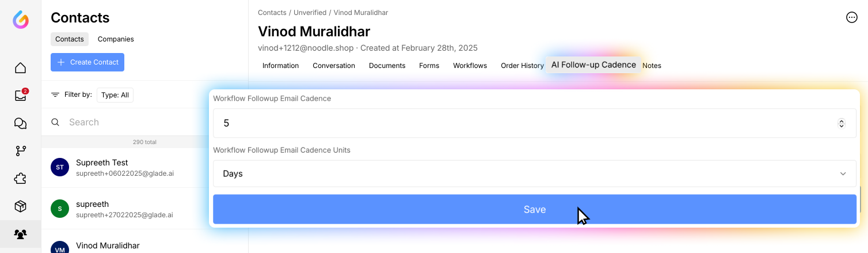This screenshot has height=253, width=868.
Task: Click the number stepper arrows in cadence field
Action: tap(842, 123)
